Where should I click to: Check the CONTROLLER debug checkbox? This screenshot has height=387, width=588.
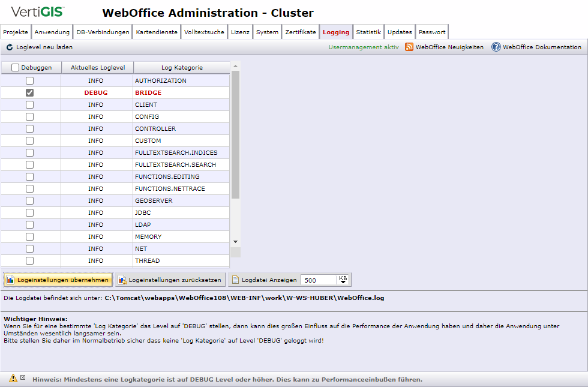29,128
